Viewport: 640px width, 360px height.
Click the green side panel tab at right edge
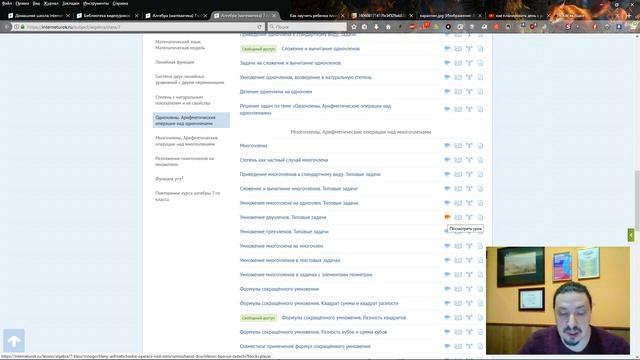click(631, 235)
